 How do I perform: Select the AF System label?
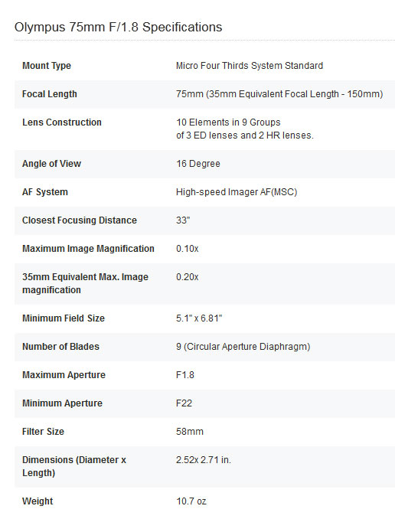click(45, 192)
